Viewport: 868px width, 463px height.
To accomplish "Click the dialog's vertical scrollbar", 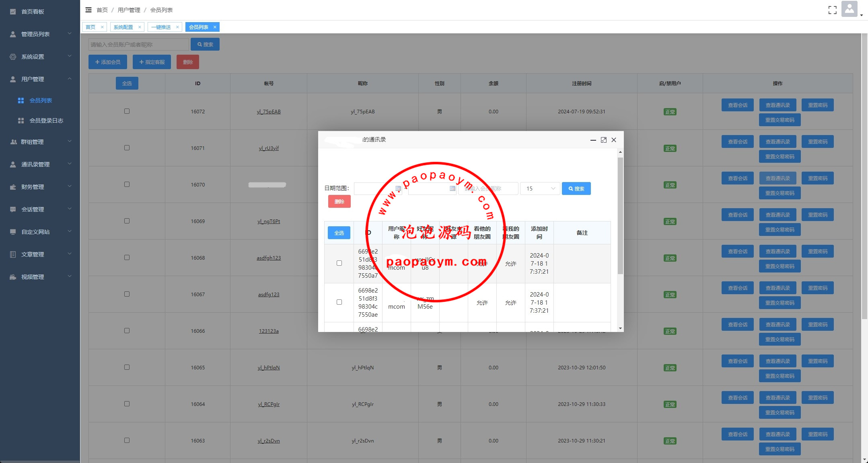I will point(620,216).
